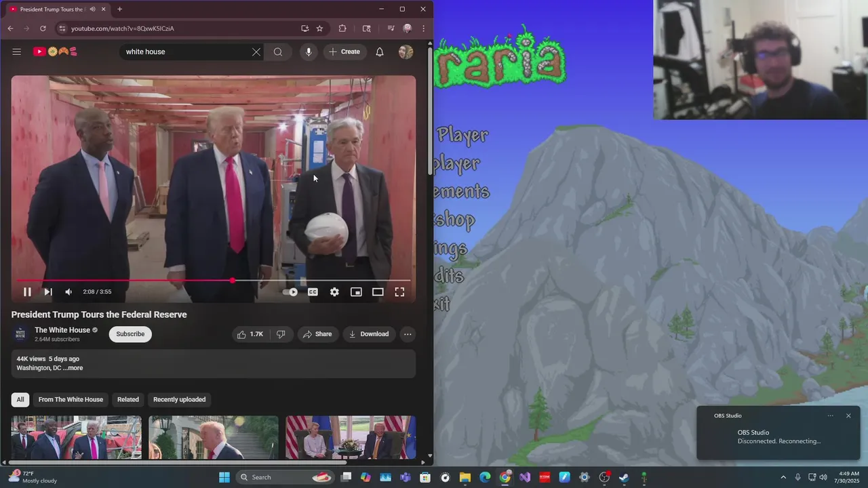
Task: Install app icon in address bar
Action: point(305,28)
